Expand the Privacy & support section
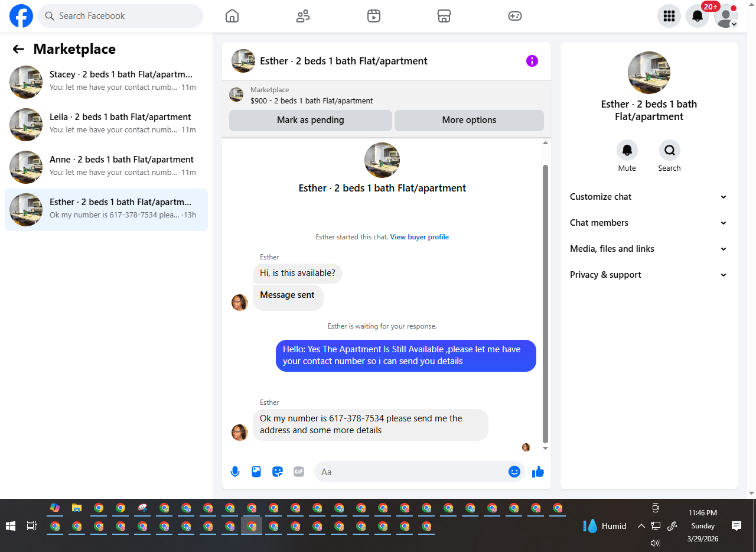 tap(649, 275)
